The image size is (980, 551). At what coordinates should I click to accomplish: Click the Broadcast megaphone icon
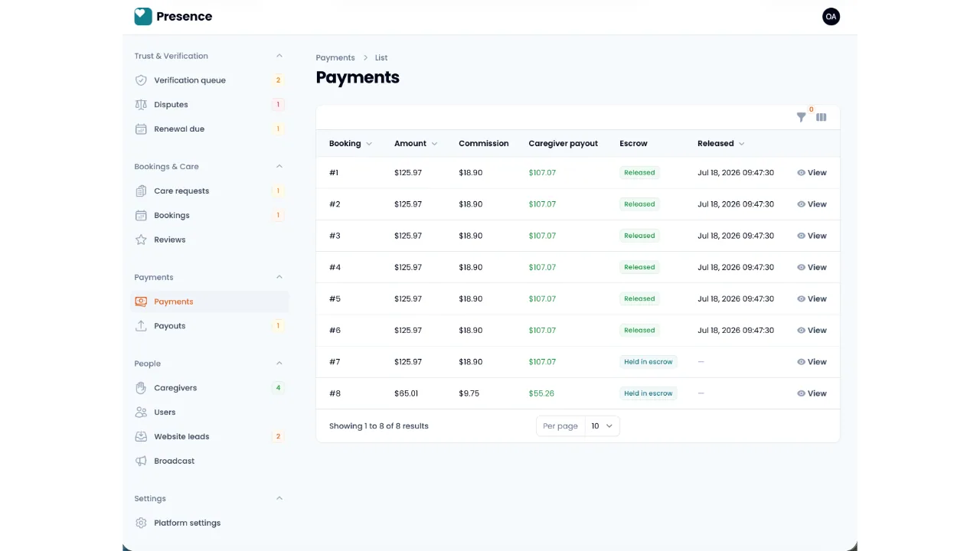[141, 461]
